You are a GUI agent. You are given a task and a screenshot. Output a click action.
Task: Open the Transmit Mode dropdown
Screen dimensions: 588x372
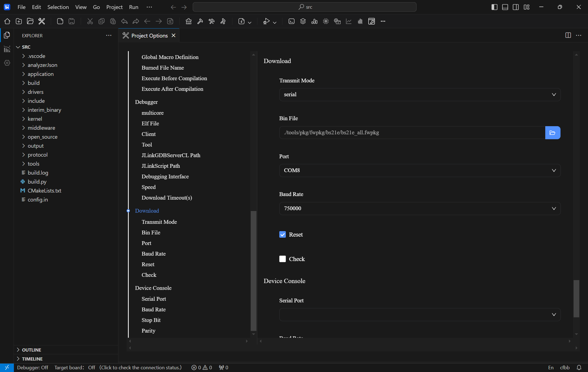(x=419, y=95)
